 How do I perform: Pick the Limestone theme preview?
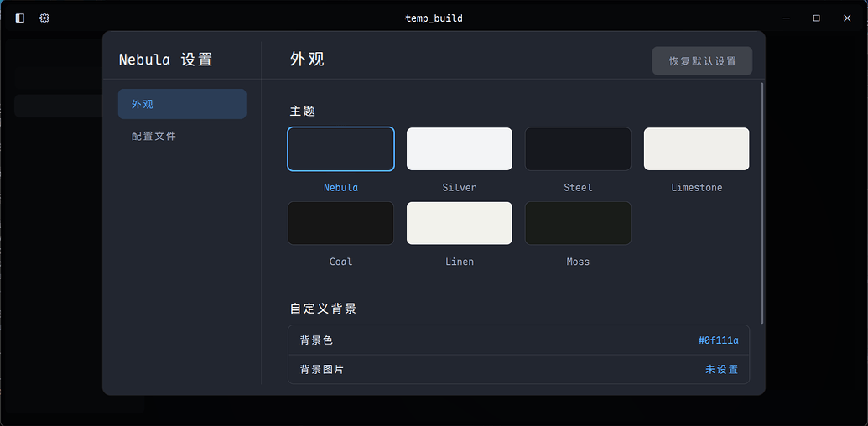coord(696,148)
